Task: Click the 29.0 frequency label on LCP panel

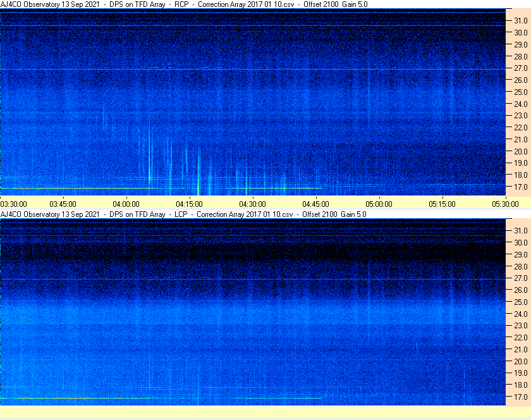Action: tap(521, 254)
